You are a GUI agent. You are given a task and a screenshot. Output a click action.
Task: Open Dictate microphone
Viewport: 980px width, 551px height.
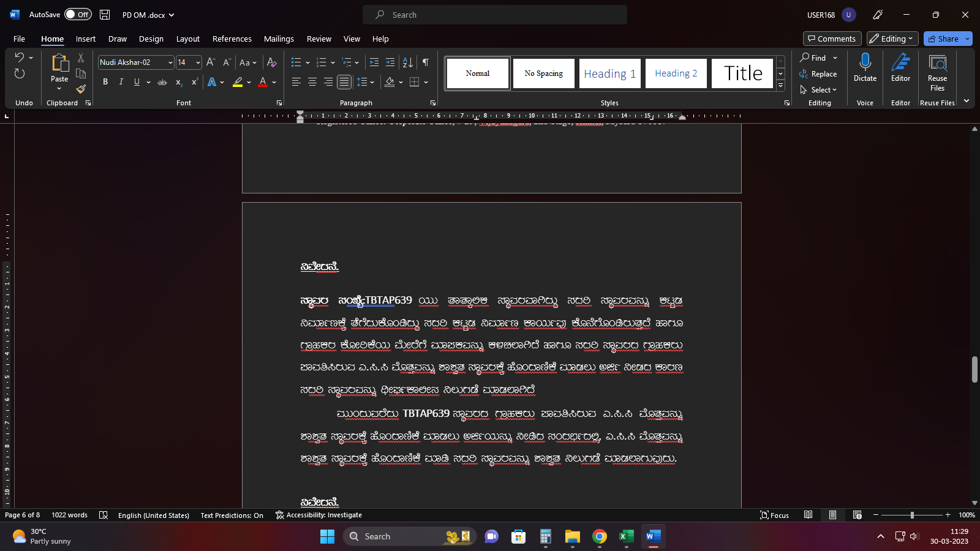865,67
